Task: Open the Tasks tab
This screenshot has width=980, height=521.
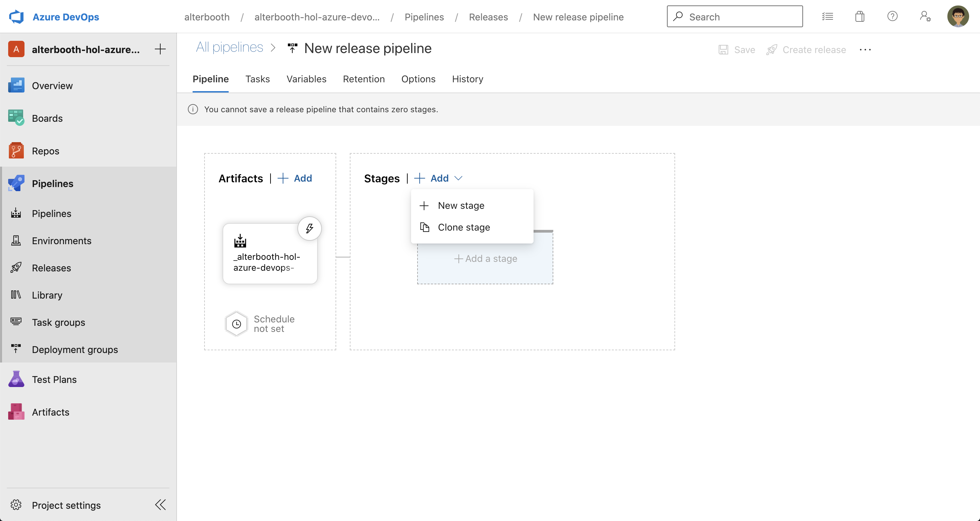Action: point(257,79)
